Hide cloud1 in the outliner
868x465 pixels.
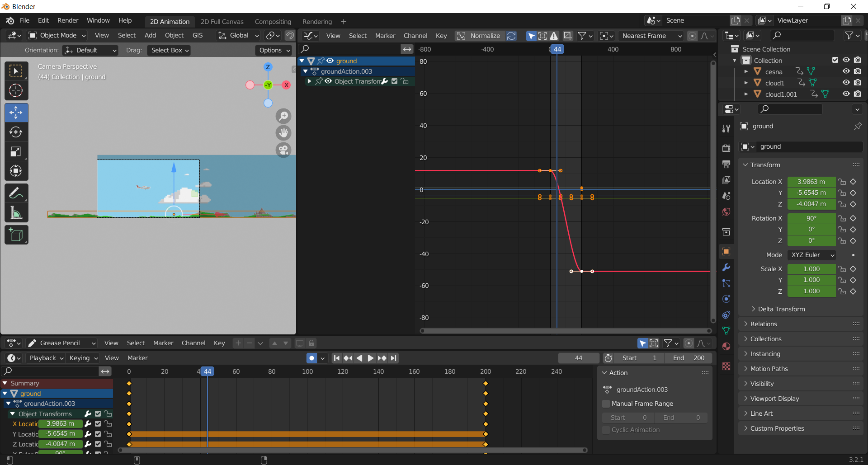pos(846,83)
